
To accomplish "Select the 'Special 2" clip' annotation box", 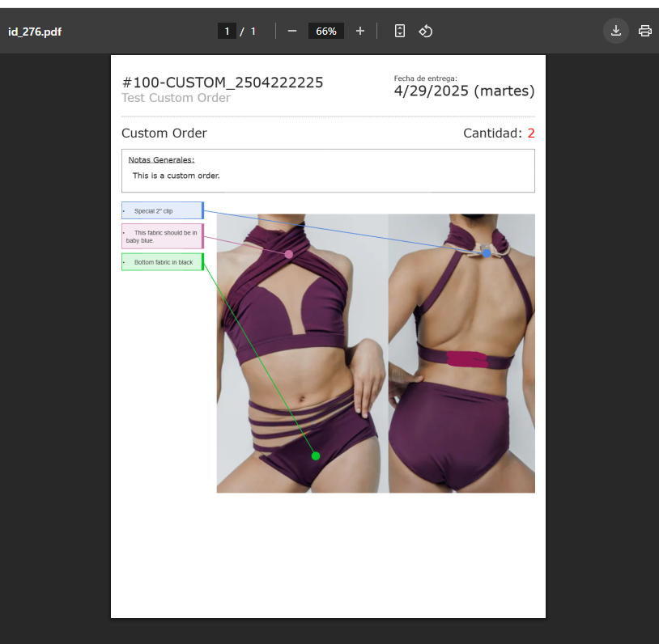I will point(162,210).
